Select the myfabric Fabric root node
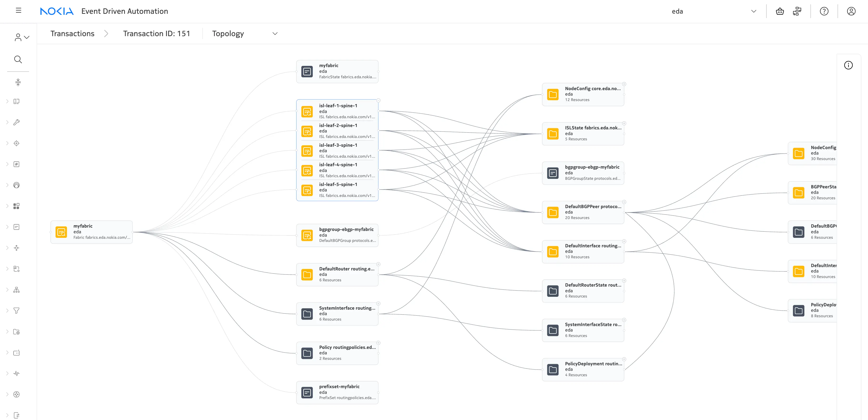Image resolution: width=868 pixels, height=420 pixels. pyautogui.click(x=91, y=232)
